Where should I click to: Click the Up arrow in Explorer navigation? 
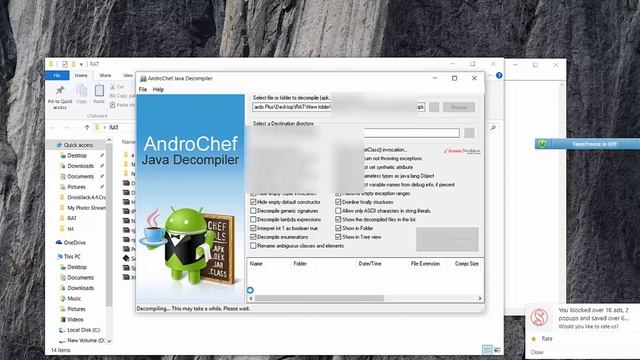(x=87, y=128)
